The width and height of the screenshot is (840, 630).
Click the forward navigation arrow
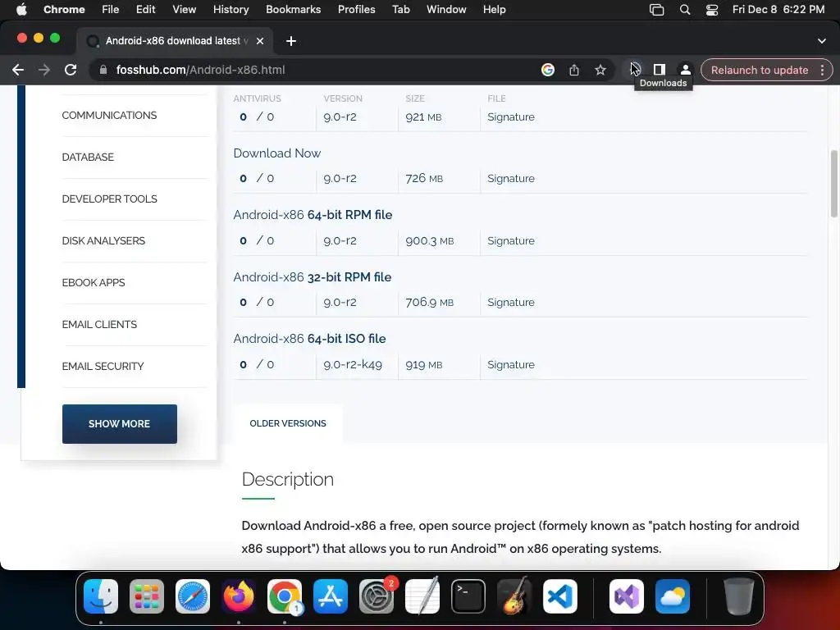click(x=44, y=70)
